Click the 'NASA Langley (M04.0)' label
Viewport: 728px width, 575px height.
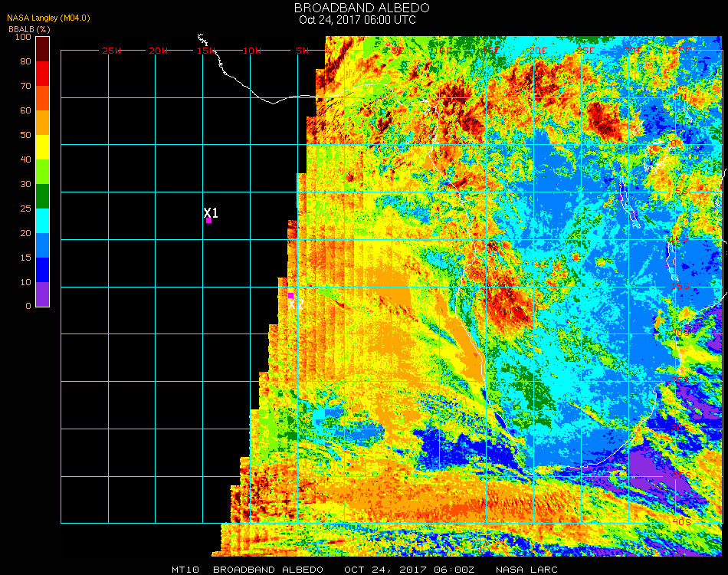pyautogui.click(x=48, y=18)
